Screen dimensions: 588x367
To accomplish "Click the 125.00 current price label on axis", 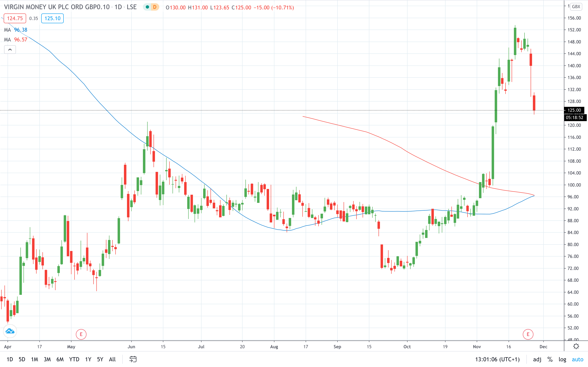I will pos(574,110).
